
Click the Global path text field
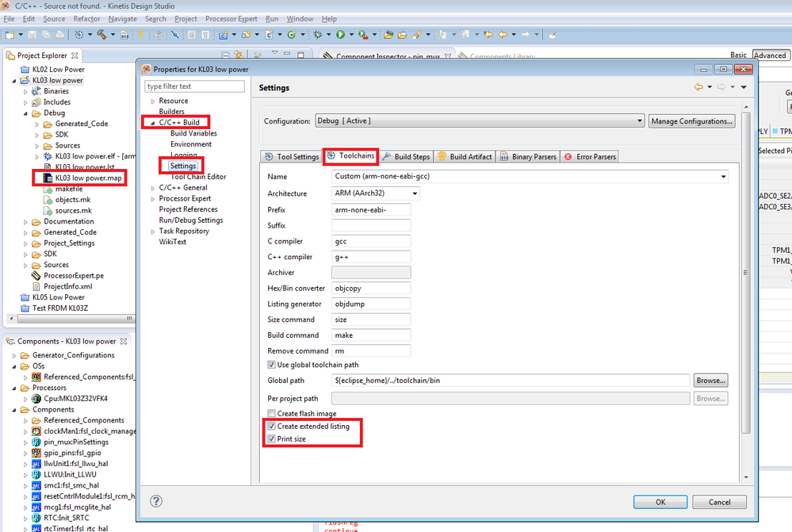click(510, 381)
